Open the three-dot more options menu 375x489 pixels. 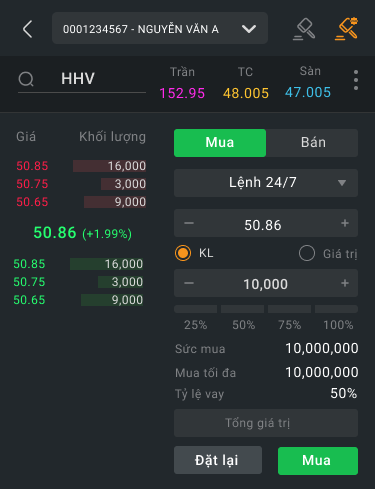pos(356,80)
